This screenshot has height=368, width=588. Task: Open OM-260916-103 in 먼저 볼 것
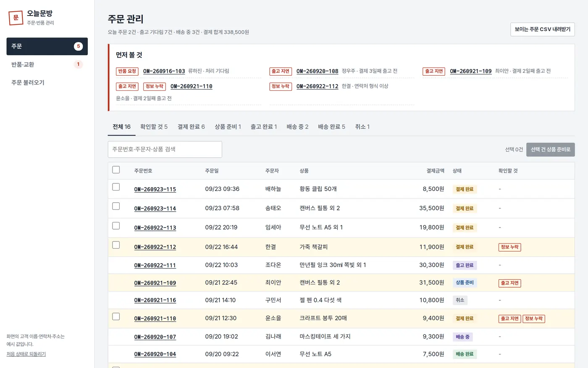pos(164,71)
